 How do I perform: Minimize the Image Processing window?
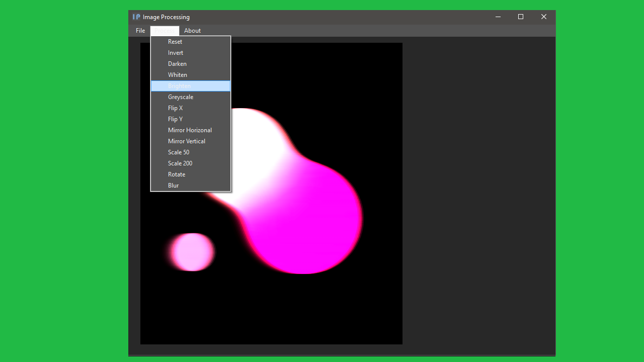498,17
